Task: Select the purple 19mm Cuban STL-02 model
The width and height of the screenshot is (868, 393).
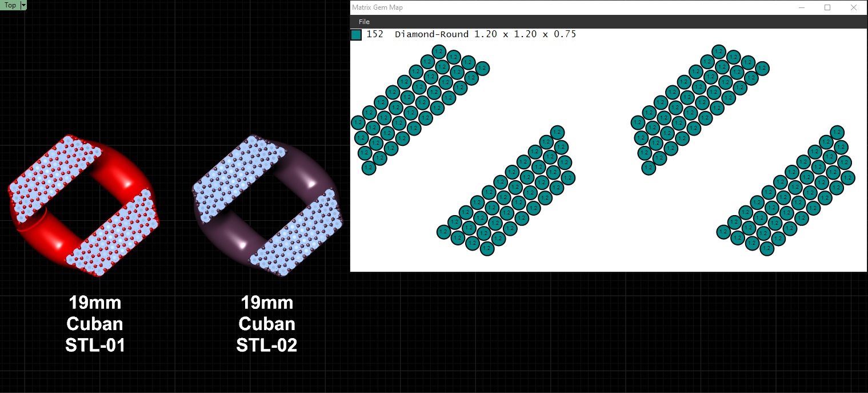Action: [x=267, y=207]
